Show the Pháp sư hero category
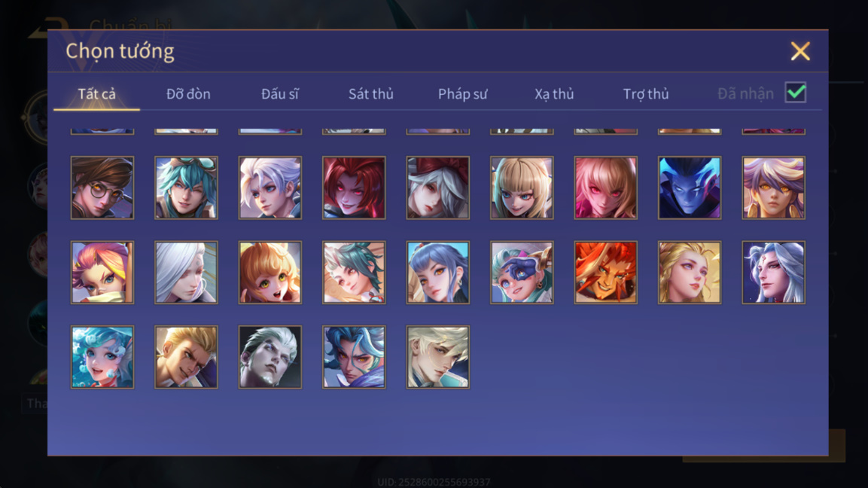Viewport: 868px width, 488px height. click(462, 94)
